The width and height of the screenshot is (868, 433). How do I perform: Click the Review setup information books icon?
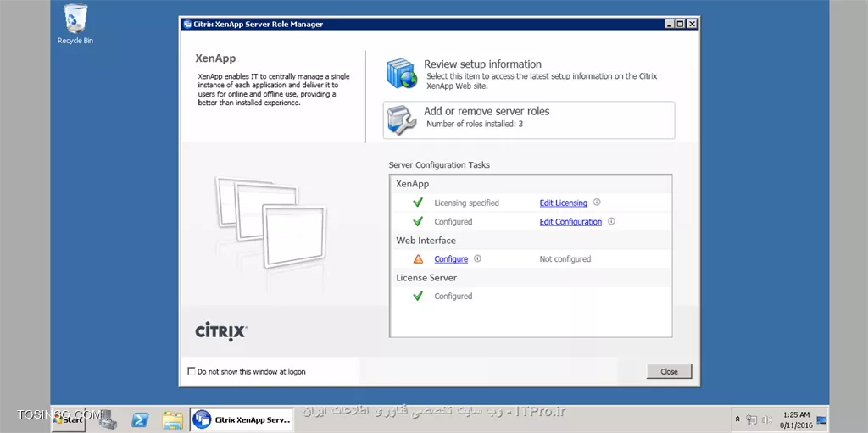coord(401,73)
